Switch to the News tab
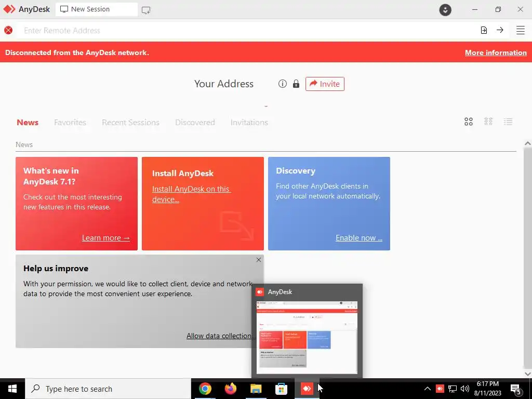 pos(28,122)
